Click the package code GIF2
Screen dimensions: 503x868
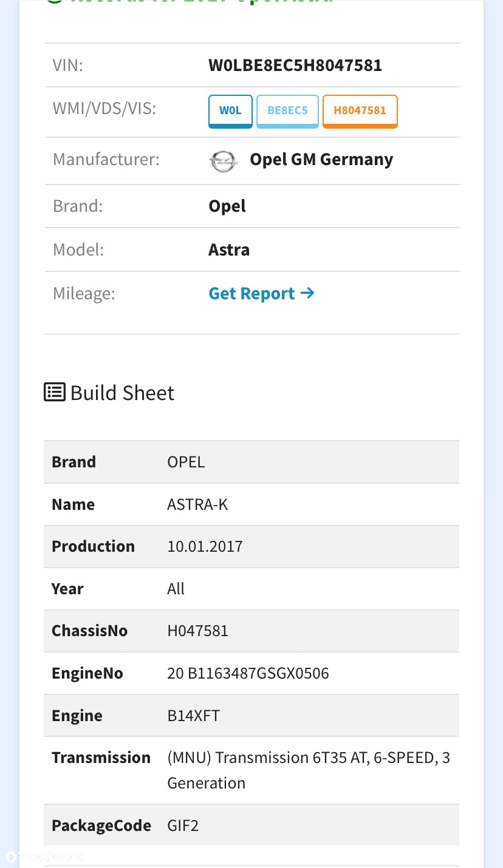click(x=183, y=826)
